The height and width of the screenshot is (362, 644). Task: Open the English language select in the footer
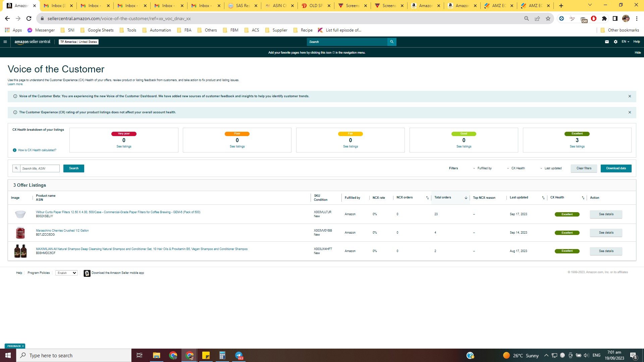click(66, 273)
